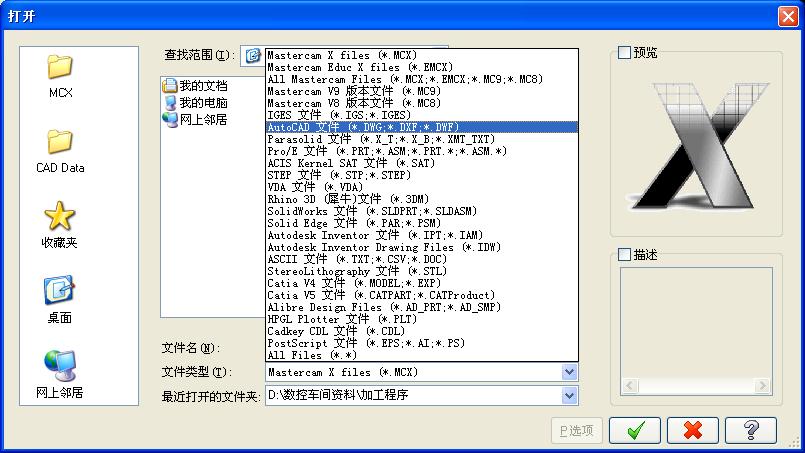
Task: Choose Mastercam V8 版本文件 (*.MC8)
Action: point(422,103)
